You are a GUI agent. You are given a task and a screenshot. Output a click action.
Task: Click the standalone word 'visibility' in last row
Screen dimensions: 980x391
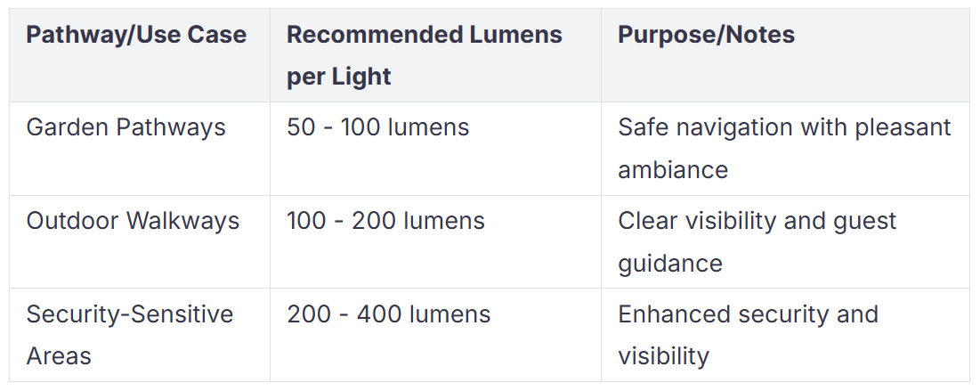click(x=663, y=356)
